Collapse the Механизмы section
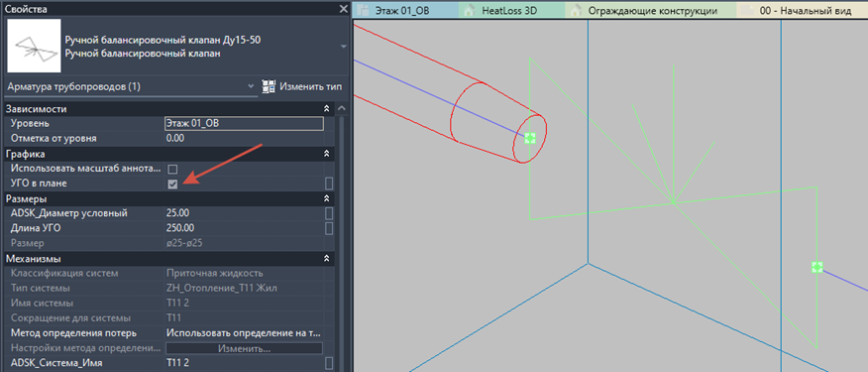The height and width of the screenshot is (372, 868). click(x=327, y=258)
